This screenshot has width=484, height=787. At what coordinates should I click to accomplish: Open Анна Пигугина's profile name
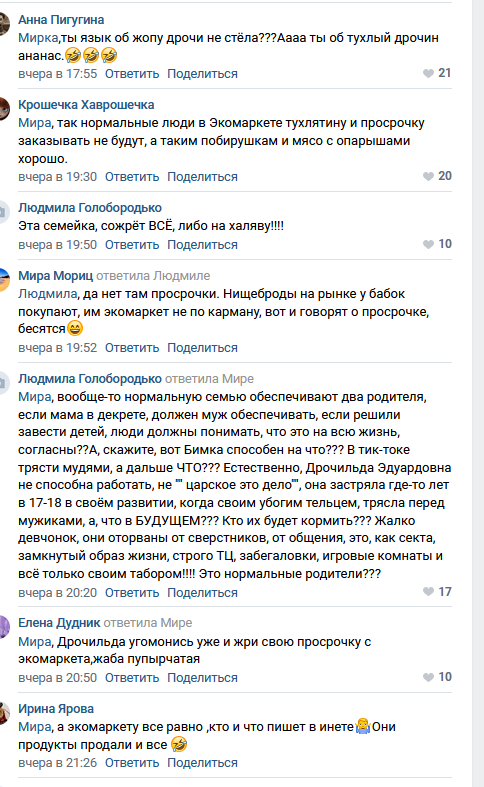(61, 20)
